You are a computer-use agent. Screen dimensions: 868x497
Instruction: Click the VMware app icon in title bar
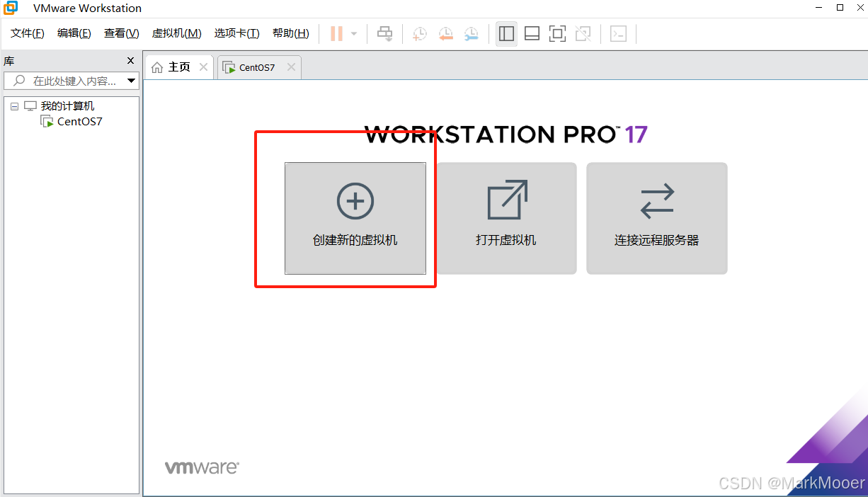pyautogui.click(x=11, y=8)
